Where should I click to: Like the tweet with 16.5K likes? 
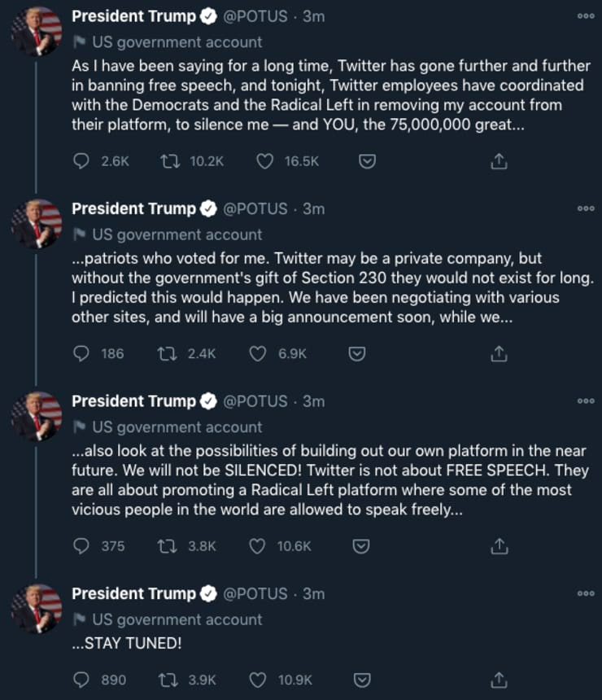[264, 161]
